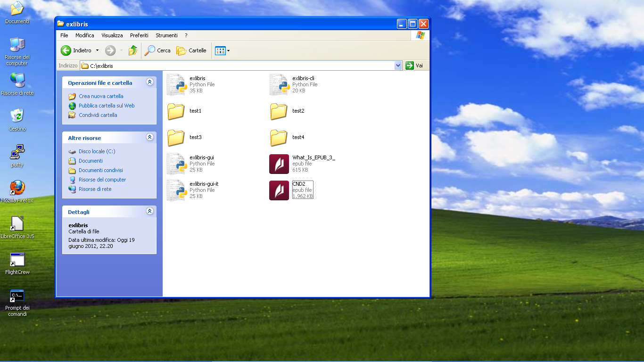Click Condividi cartella link
This screenshot has height=362, width=644.
point(98,115)
